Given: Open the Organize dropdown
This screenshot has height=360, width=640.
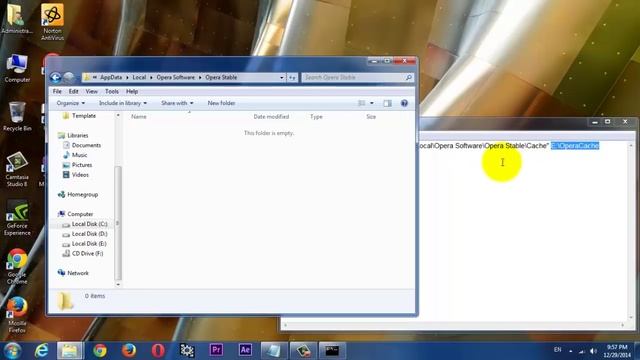Looking at the screenshot, I should click(71, 103).
